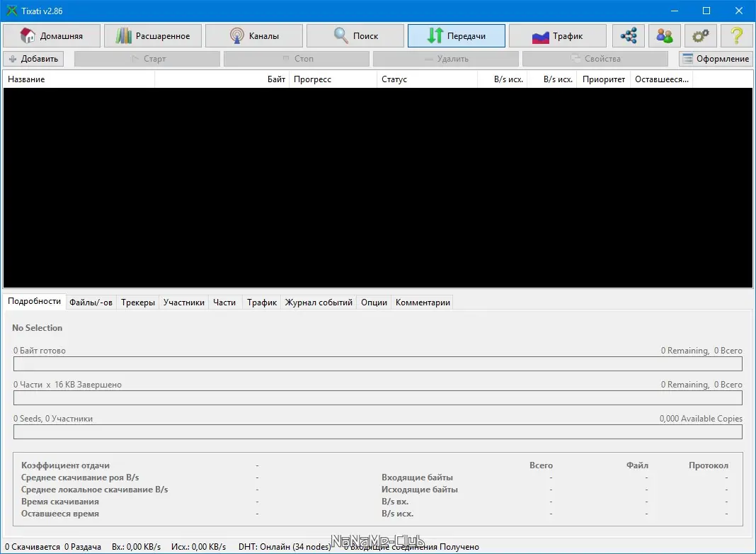Click the Удалить button

point(446,59)
